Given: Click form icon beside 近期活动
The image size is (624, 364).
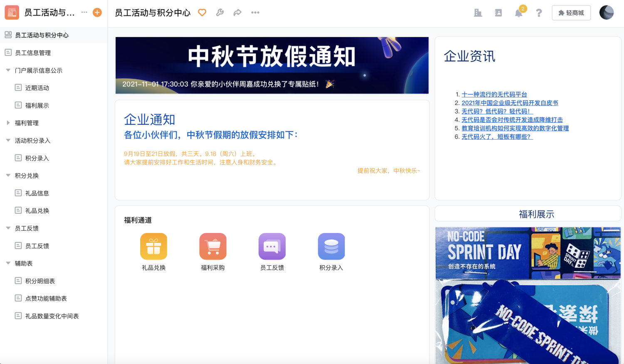Looking at the screenshot, I should click(18, 87).
